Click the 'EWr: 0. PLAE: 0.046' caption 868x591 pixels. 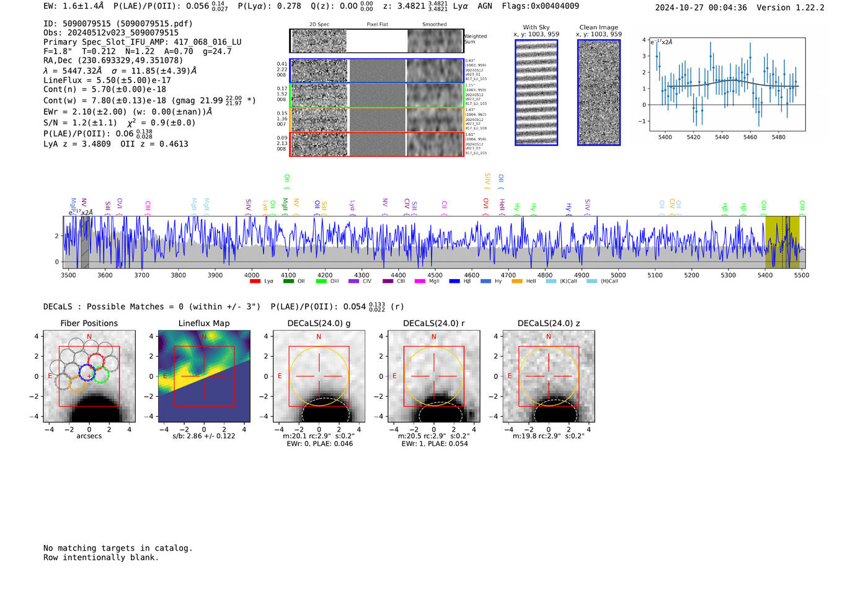(319, 444)
